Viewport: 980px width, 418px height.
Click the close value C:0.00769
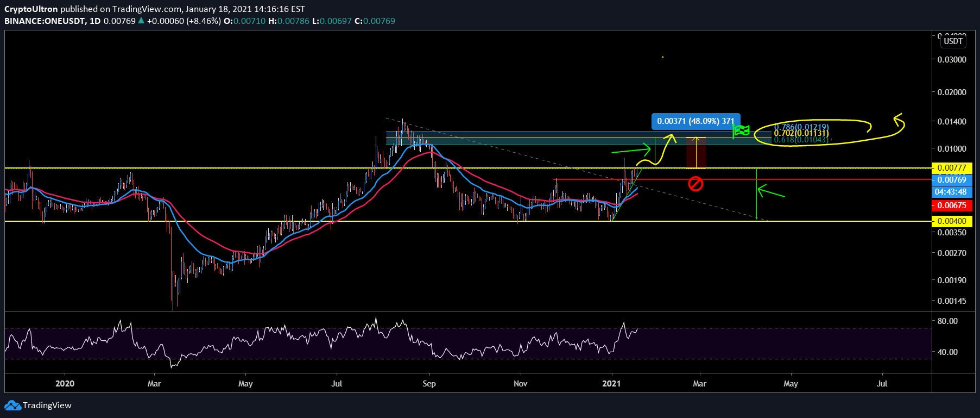click(375, 21)
